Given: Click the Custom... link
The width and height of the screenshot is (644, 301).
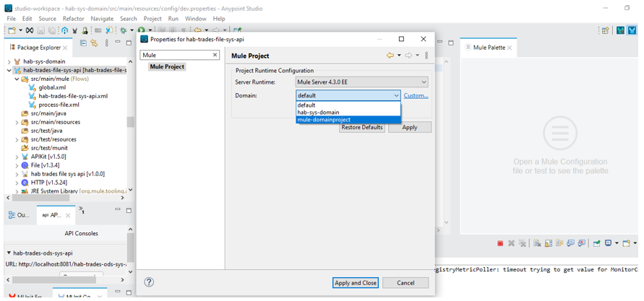Looking at the screenshot, I should click(416, 95).
